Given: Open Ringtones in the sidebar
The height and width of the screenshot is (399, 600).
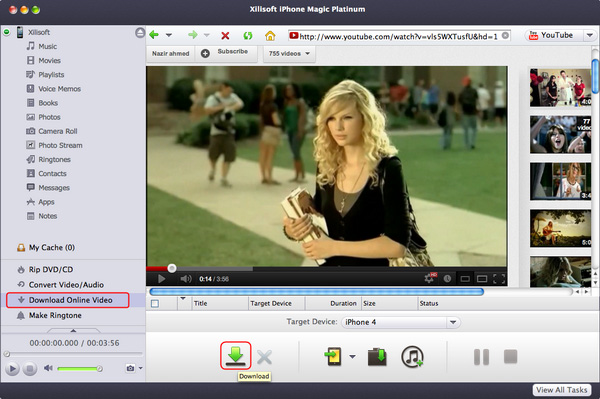Looking at the screenshot, I should tap(54, 160).
